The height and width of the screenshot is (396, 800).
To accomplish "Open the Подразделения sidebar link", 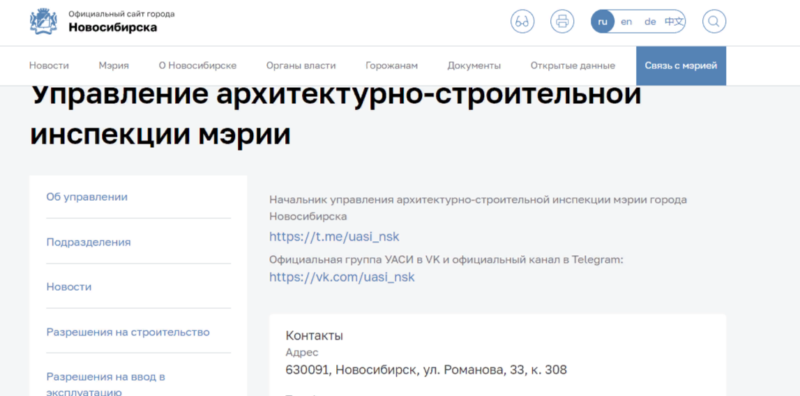I will 88,242.
